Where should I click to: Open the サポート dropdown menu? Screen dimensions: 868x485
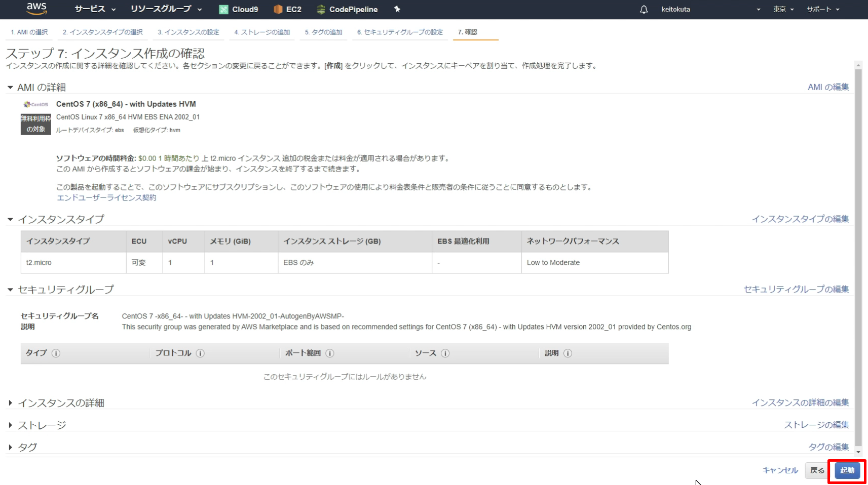click(823, 9)
